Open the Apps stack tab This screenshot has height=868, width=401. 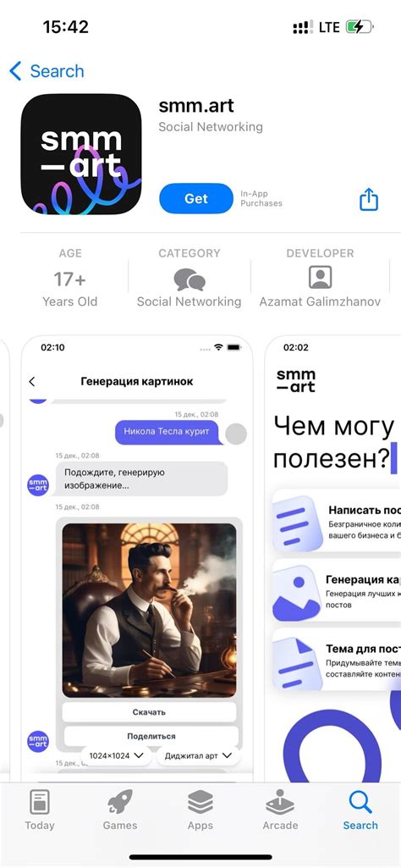pos(200,810)
